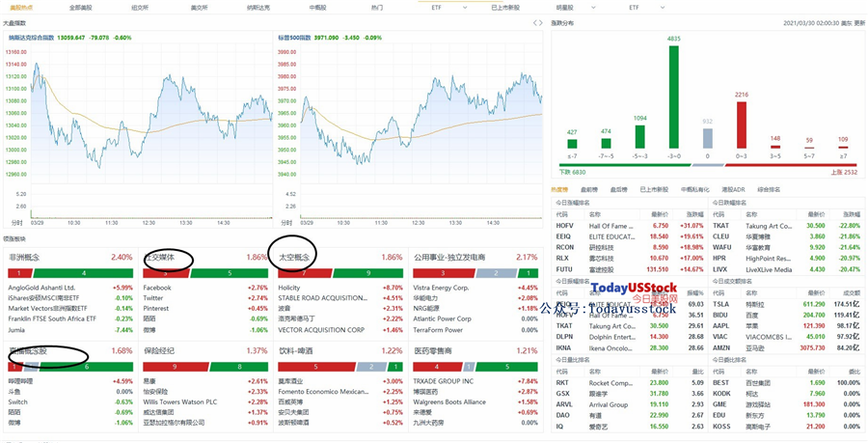This screenshot has width=868, height=443.
Task: Open the 明星股 dropdown chevron
Action: click(x=593, y=8)
